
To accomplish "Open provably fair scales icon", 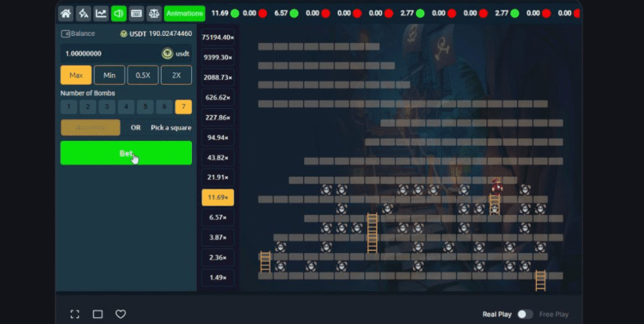I will (x=153, y=13).
